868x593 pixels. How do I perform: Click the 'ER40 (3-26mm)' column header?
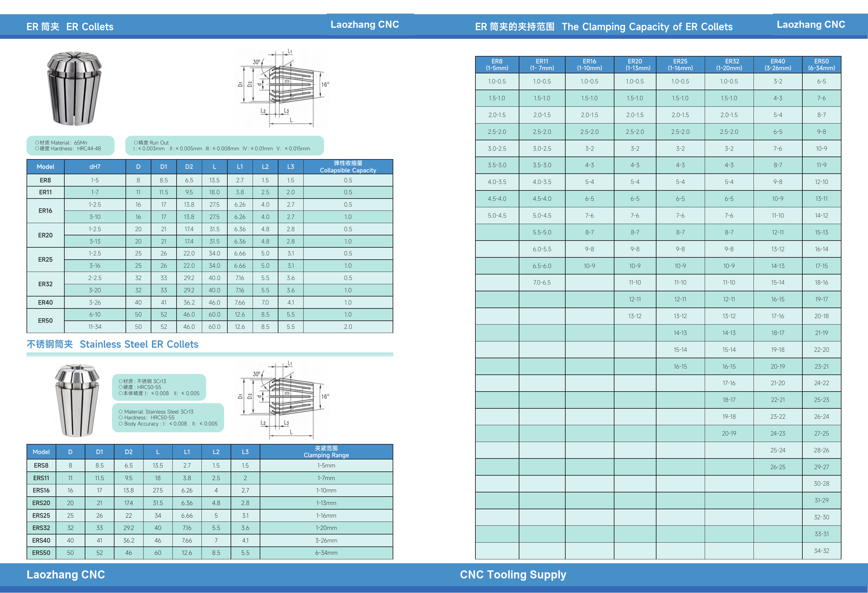[x=778, y=65]
